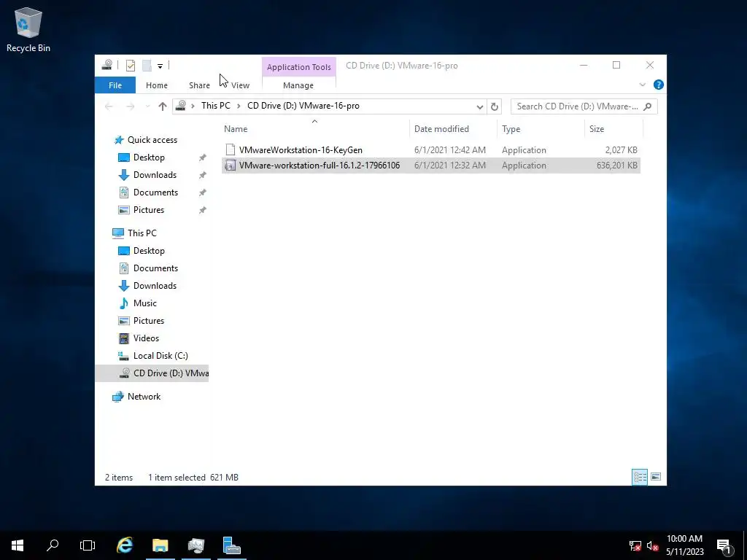
Task: Open Documents under This PC
Action: click(x=156, y=268)
